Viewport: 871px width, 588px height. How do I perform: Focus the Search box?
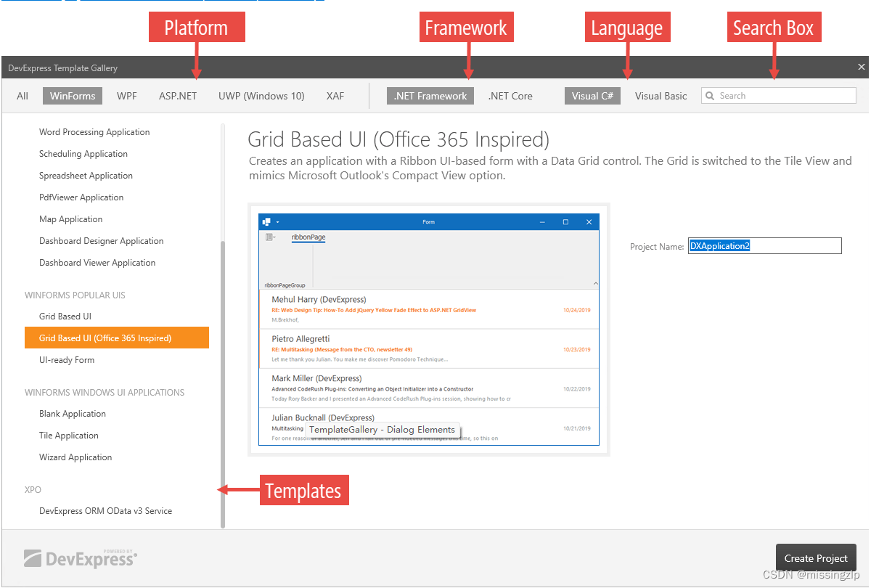pyautogui.click(x=779, y=96)
